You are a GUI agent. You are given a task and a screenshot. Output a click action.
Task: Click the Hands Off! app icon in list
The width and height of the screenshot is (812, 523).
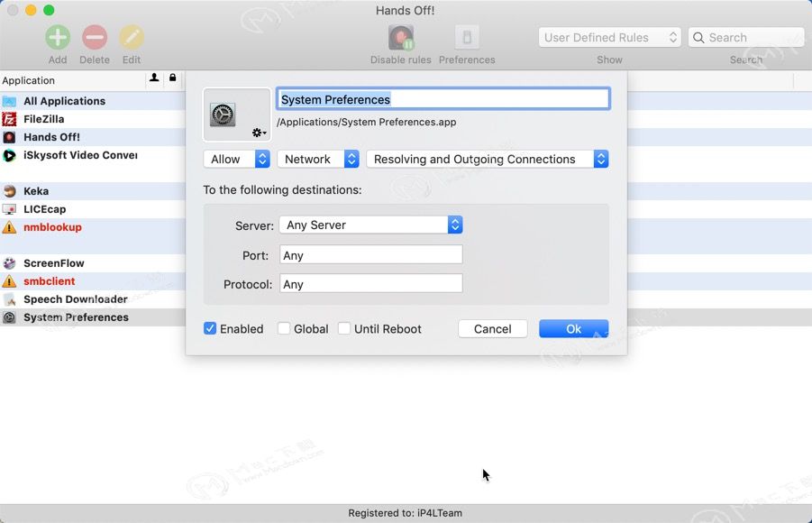[9, 137]
